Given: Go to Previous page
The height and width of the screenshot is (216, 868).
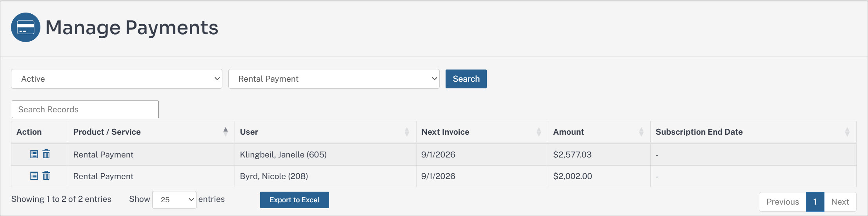Looking at the screenshot, I should (x=782, y=202).
